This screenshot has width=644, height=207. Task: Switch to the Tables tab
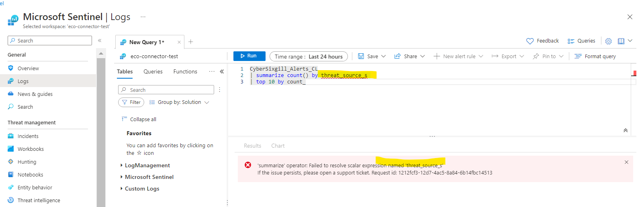click(x=125, y=71)
